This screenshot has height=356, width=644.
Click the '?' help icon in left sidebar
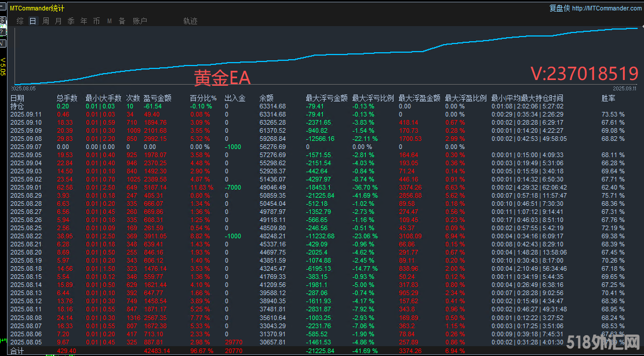click(x=2, y=33)
